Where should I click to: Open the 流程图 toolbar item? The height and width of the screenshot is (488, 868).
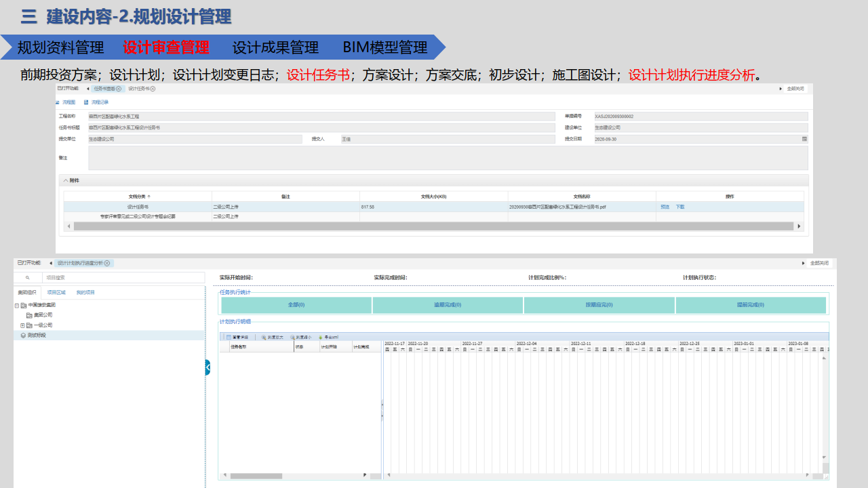pos(66,102)
